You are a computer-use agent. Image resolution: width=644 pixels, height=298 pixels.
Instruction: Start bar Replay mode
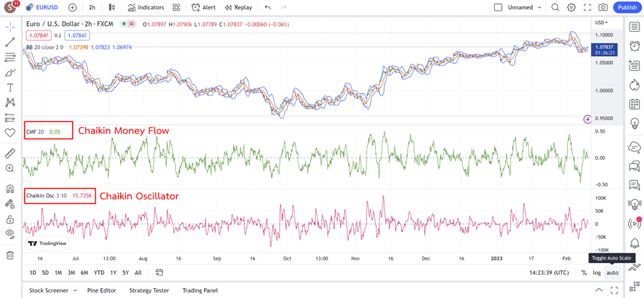(238, 7)
